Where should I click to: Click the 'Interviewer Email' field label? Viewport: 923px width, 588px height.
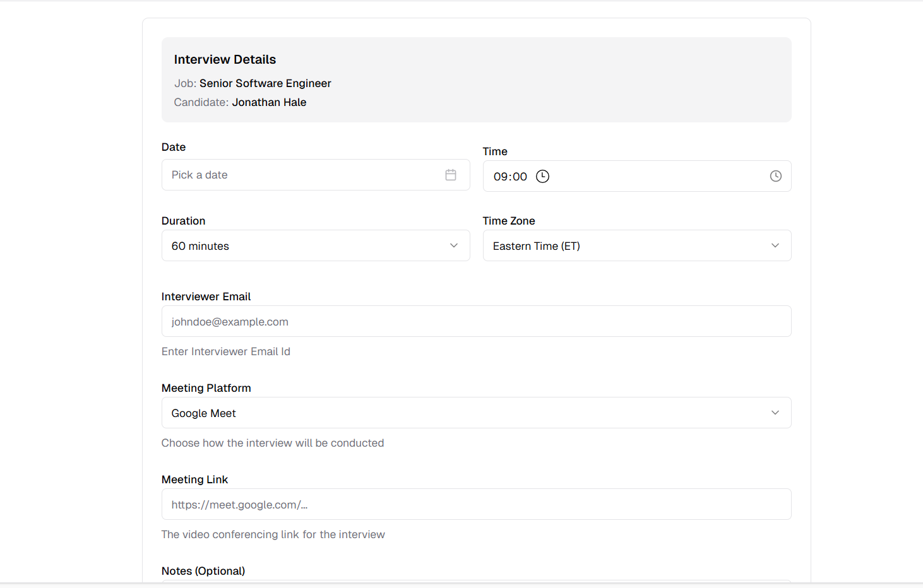pos(206,297)
